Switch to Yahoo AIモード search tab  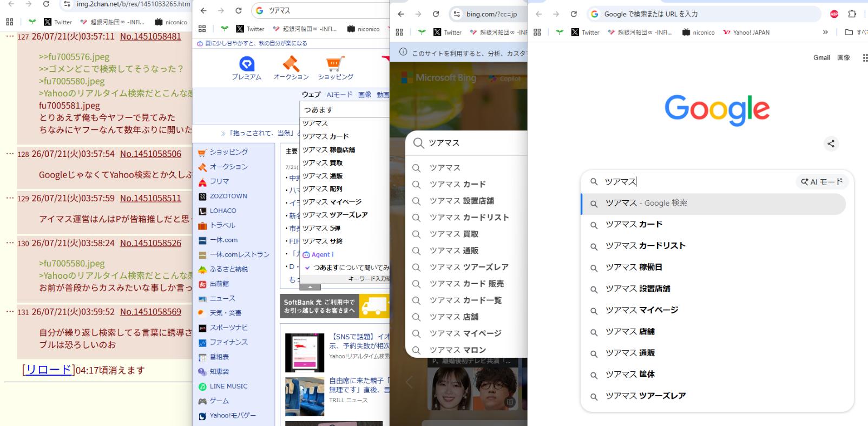(339, 95)
